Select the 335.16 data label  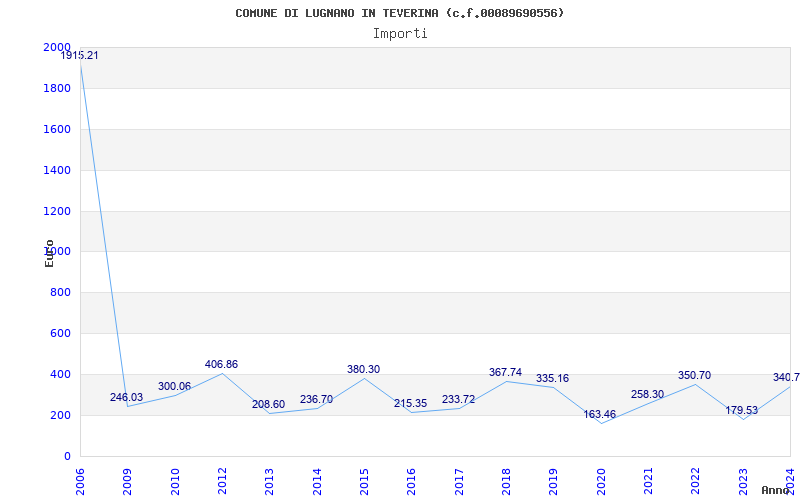(x=552, y=379)
